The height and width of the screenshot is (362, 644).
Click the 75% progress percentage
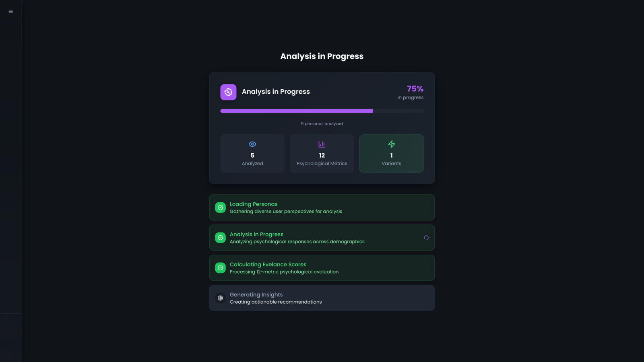pos(415,88)
